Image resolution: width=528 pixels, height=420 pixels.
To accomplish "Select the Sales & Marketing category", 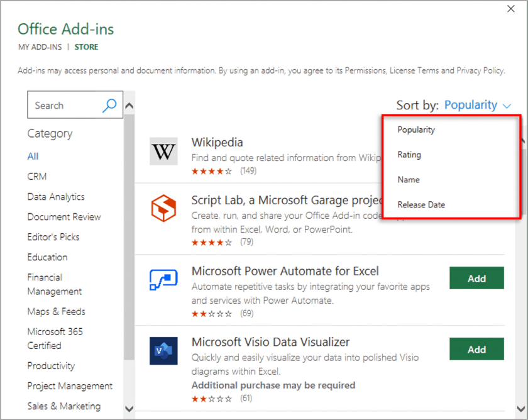I will tap(64, 406).
